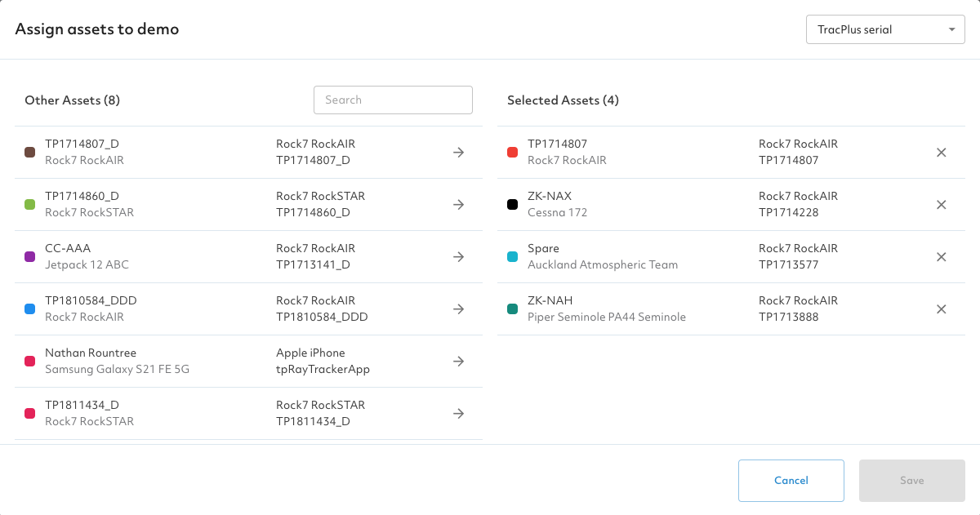This screenshot has width=980, height=515.
Task: Click the Apple iPhone device text
Action: coord(310,353)
